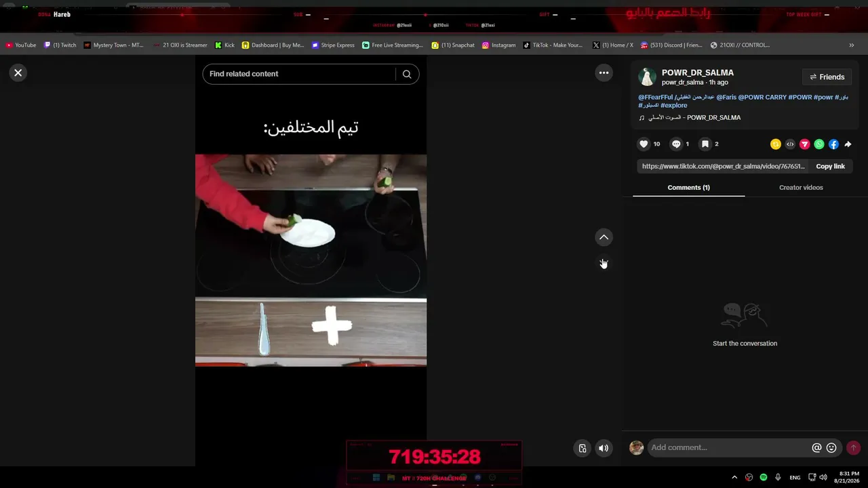Like the video with heart icon
This screenshot has height=488, width=868.
click(644, 144)
